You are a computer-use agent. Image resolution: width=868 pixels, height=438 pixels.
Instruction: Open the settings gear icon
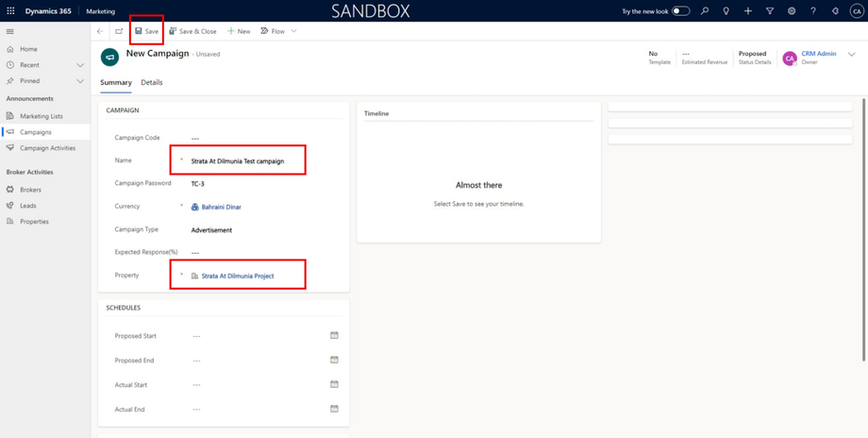(x=792, y=11)
